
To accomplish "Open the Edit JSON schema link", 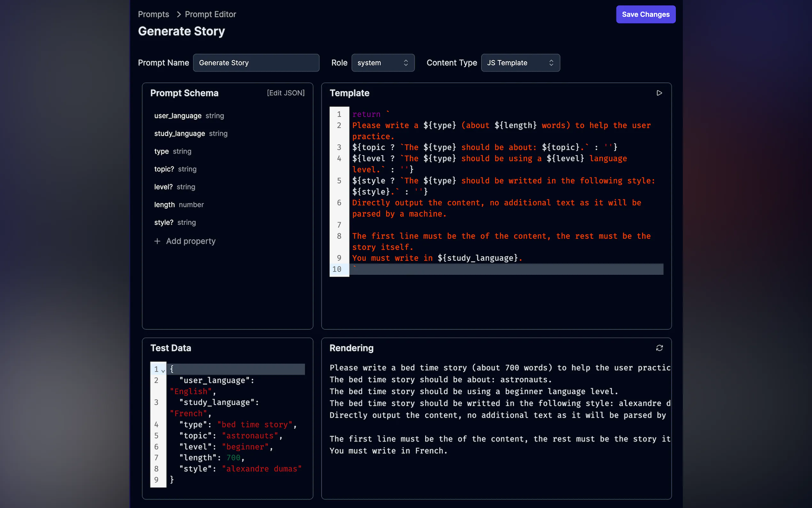I will click(286, 93).
